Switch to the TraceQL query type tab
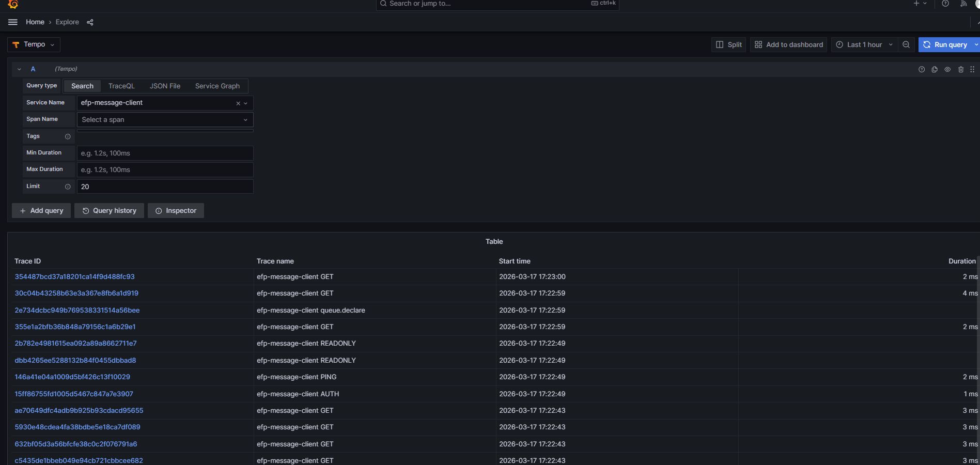Viewport: 980px width, 465px height. tap(121, 86)
